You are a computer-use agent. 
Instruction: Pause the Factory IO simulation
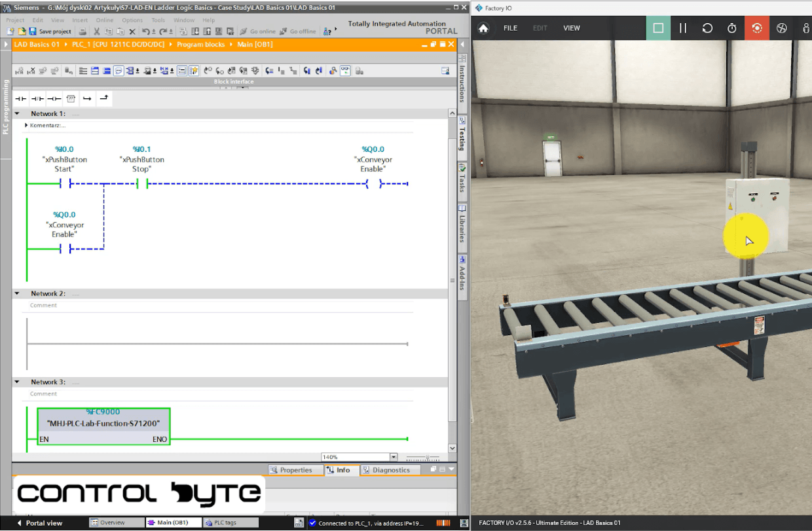click(x=683, y=28)
